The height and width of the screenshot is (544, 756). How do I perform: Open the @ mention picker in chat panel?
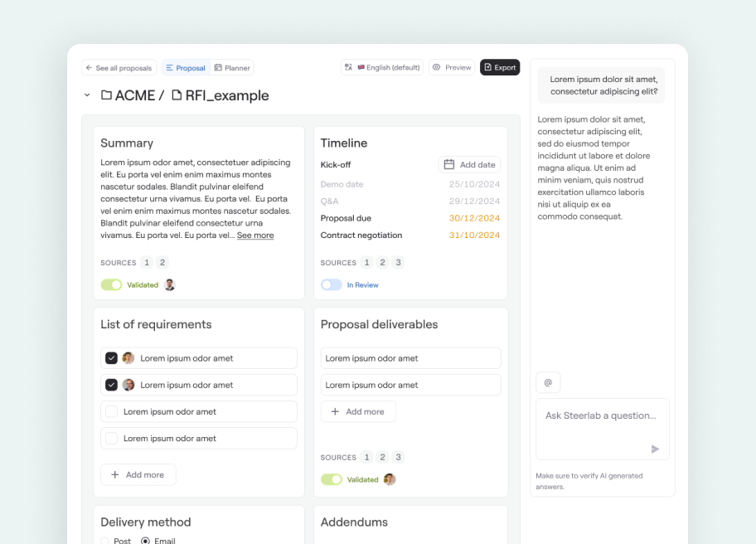pos(548,382)
